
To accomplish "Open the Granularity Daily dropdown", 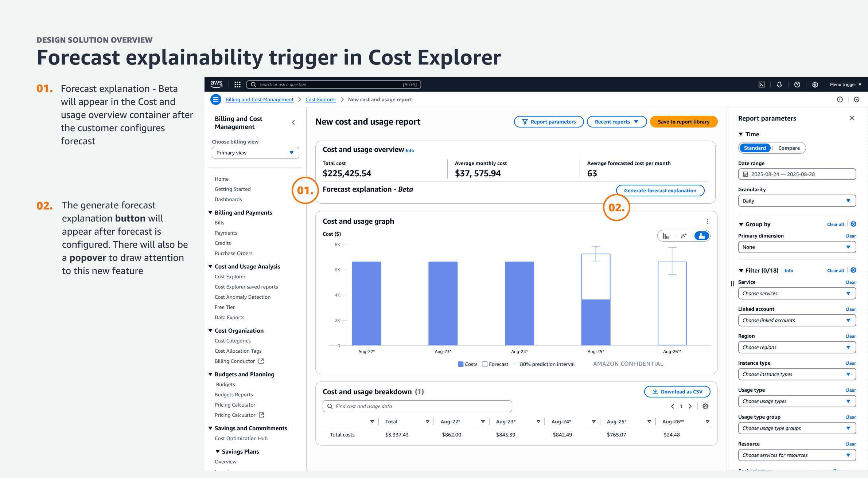I will tap(797, 201).
